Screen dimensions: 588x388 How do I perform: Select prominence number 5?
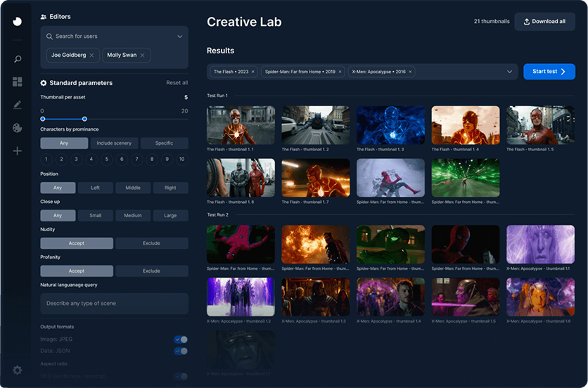click(107, 160)
